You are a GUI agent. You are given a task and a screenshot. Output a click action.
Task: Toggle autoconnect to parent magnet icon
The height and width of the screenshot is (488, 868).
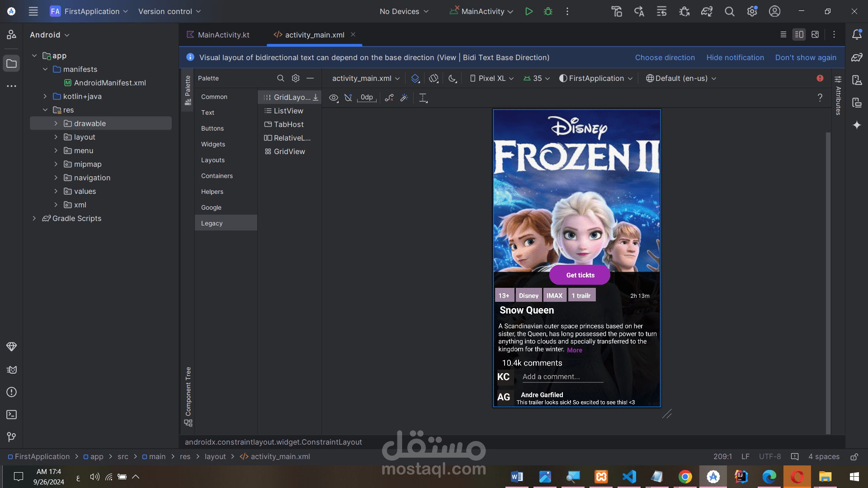(x=348, y=98)
